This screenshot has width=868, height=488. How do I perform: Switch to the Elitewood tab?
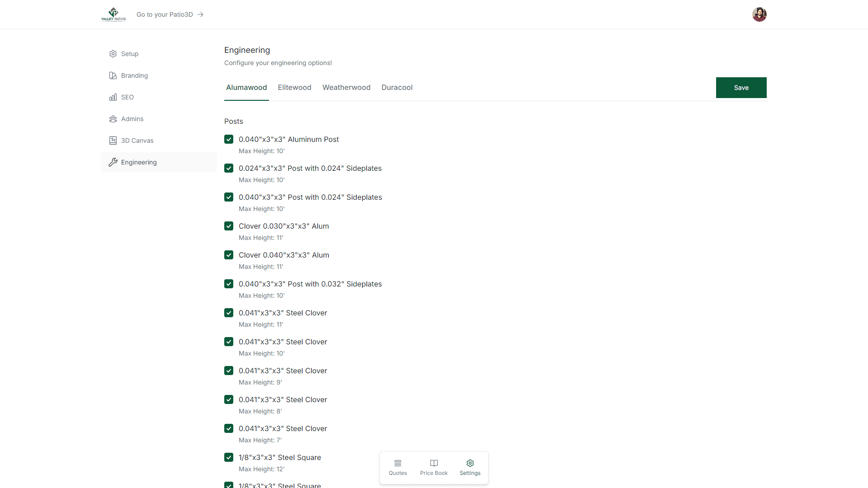[x=294, y=87]
